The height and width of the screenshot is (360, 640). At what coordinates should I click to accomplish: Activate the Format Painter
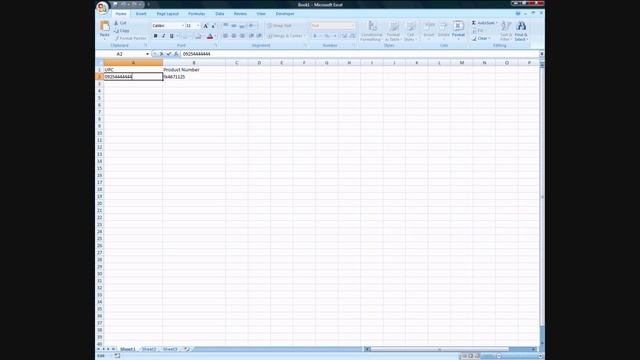(x=130, y=38)
